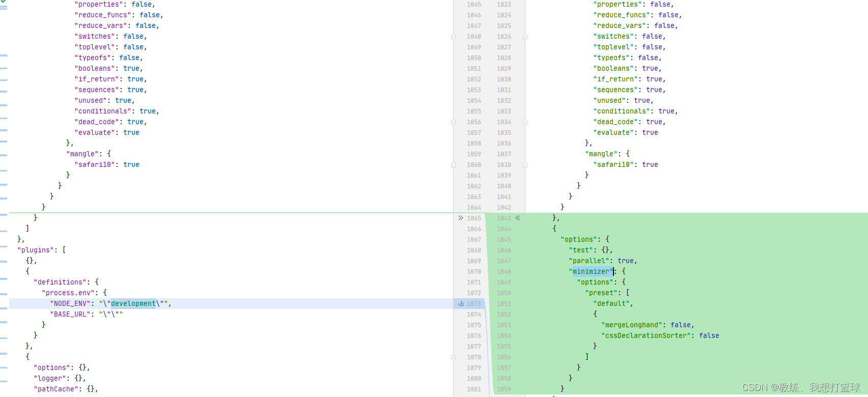The height and width of the screenshot is (397, 868).
Task: Toggle fold marker at left line 1078
Action: (x=453, y=357)
